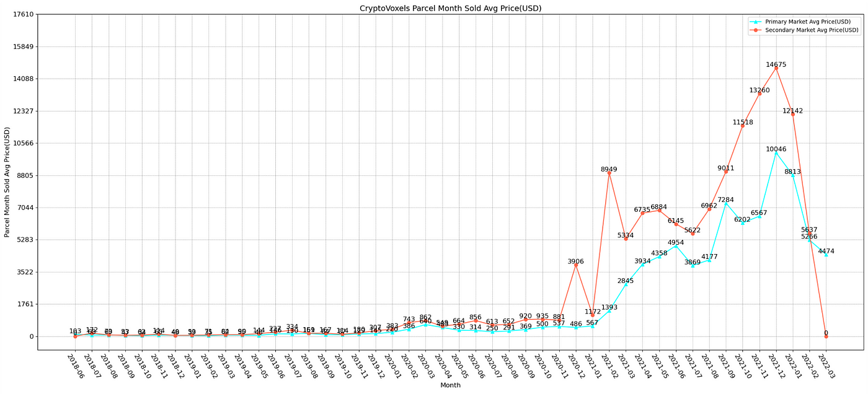Viewport: 868px width, 394px height.
Task: Click the data label 935
Action: tap(542, 316)
